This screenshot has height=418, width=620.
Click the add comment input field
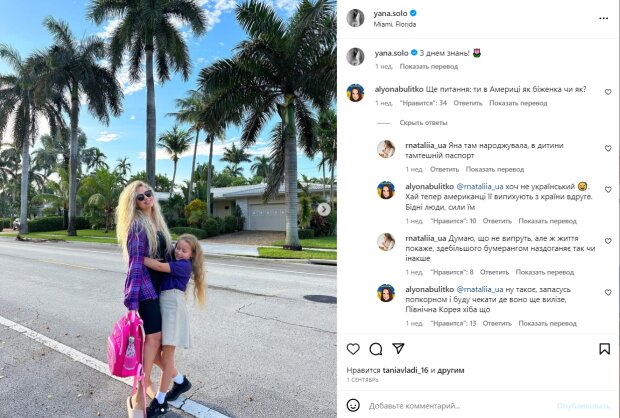pos(459,406)
